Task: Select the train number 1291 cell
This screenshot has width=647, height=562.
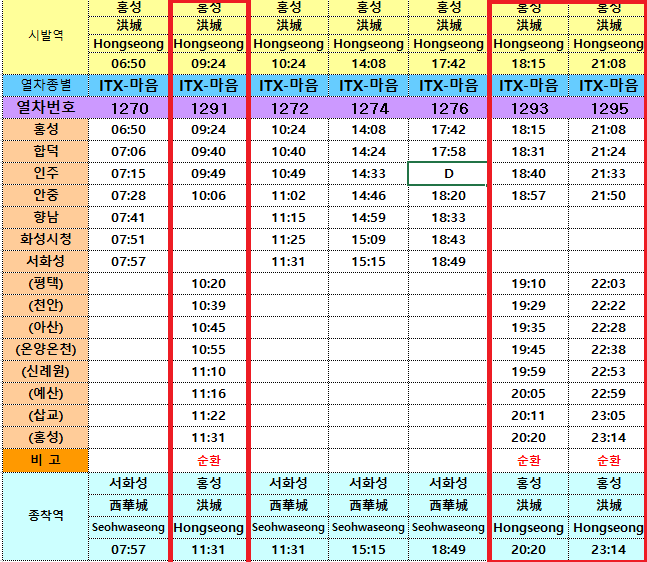Action: coord(209,108)
